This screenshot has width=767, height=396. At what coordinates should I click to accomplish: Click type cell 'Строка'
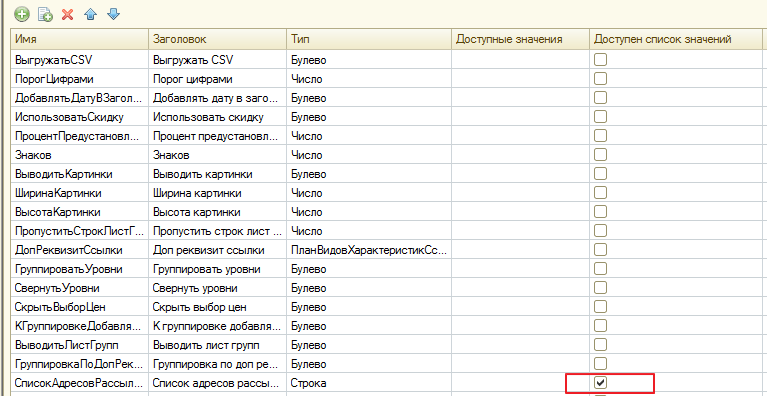point(369,383)
